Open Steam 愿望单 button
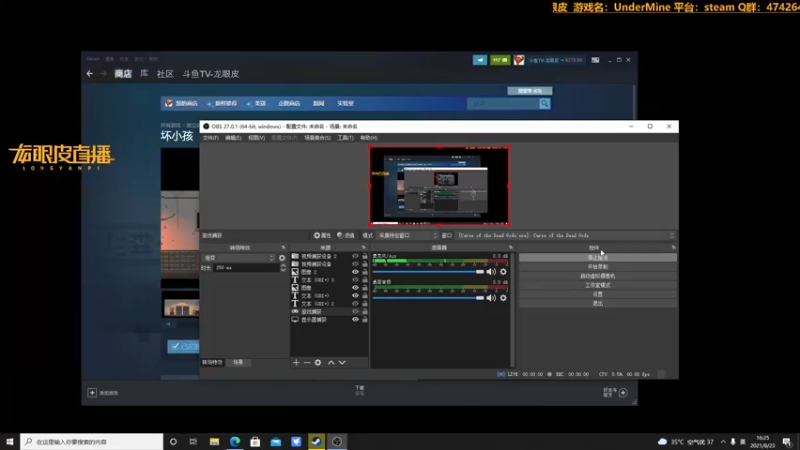The image size is (800, 450). click(530, 91)
